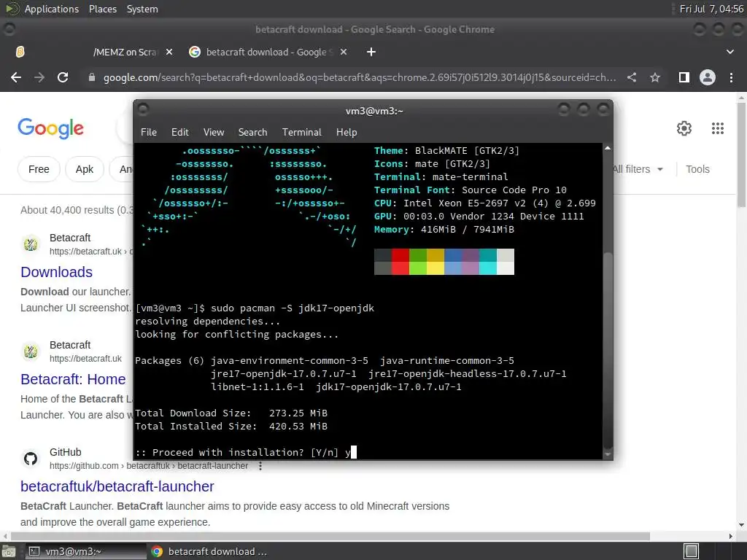The width and height of the screenshot is (747, 560).
Task: Click 'Total Download Size: 273.25 MiB' text
Action: 231,413
